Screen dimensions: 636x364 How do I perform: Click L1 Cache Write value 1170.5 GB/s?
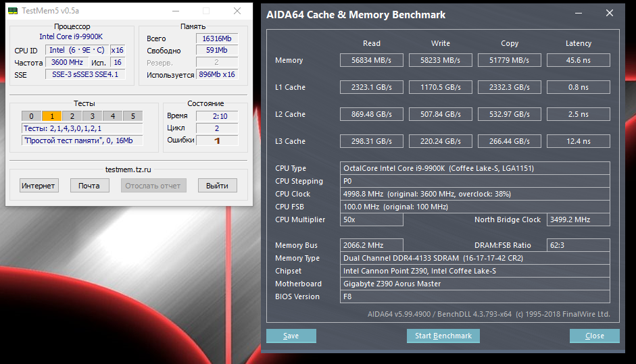[x=441, y=87]
